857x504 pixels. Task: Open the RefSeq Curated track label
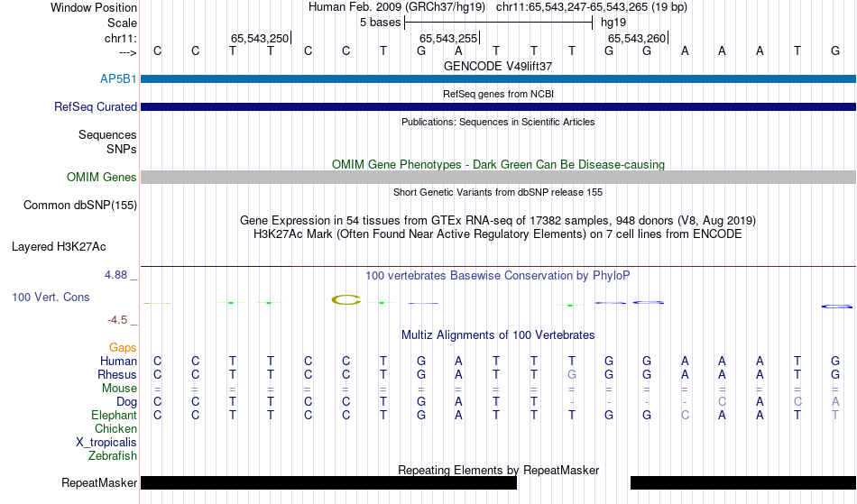[x=95, y=107]
